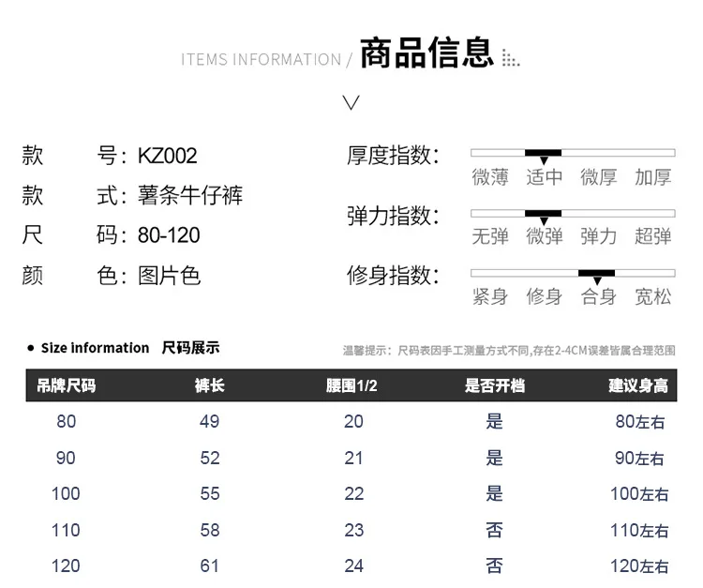Click the 修身指数 slider black indicator
This screenshot has height=588, width=703.
pyautogui.click(x=596, y=273)
